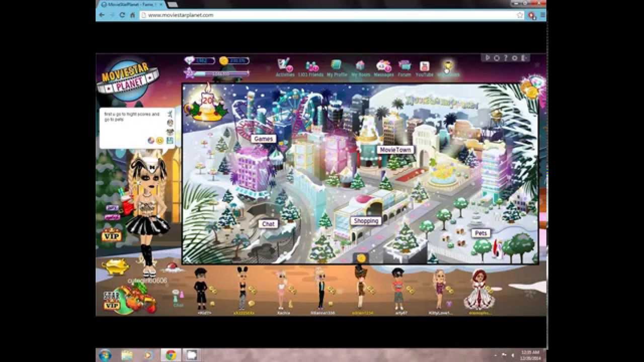
Task: Open the Chrome menu button
Action: [x=542, y=15]
